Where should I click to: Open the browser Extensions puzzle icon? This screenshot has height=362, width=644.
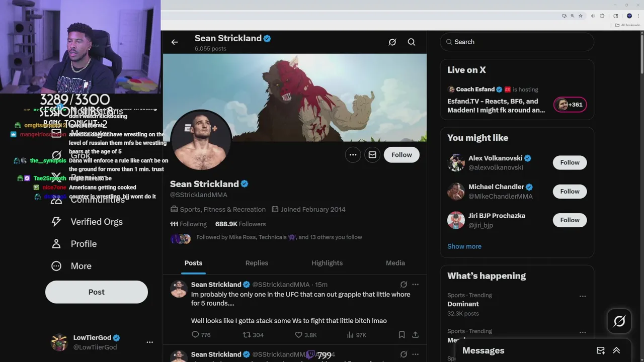602,16
